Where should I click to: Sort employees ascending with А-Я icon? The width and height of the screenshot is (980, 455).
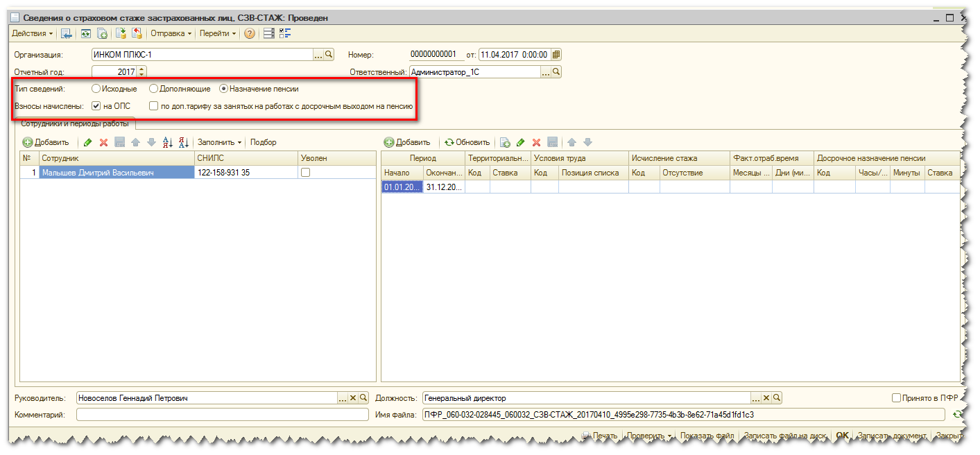click(x=167, y=142)
